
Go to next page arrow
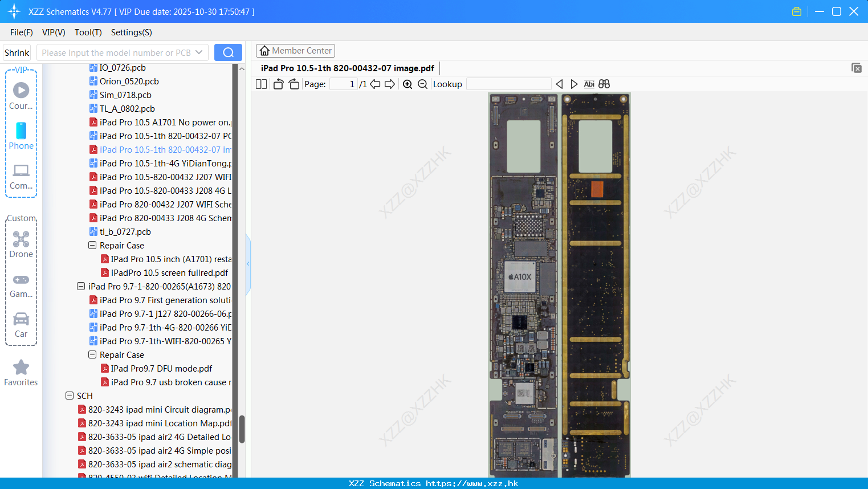click(x=390, y=84)
